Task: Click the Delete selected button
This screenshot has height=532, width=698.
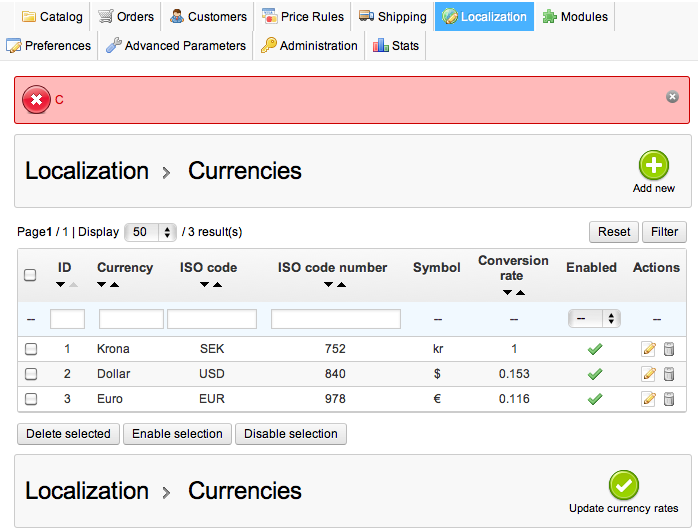Action: (x=68, y=434)
